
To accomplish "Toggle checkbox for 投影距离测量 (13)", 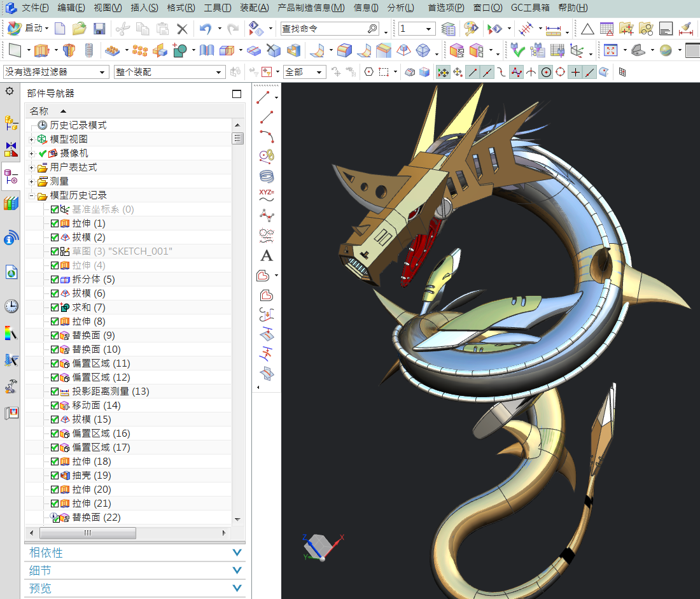I will [55, 391].
